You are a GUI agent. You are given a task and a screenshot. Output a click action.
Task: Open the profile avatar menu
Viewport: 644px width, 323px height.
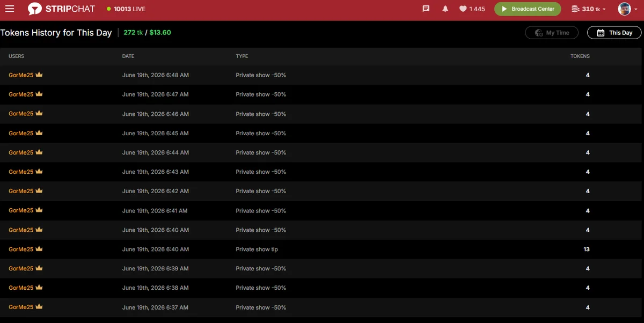coord(627,9)
